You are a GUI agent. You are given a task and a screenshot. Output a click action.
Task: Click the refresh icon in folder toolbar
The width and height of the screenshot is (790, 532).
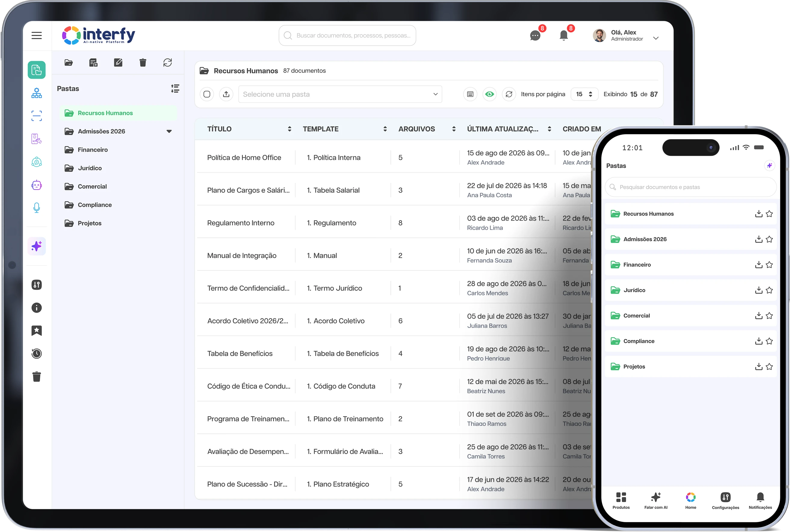[x=167, y=63]
